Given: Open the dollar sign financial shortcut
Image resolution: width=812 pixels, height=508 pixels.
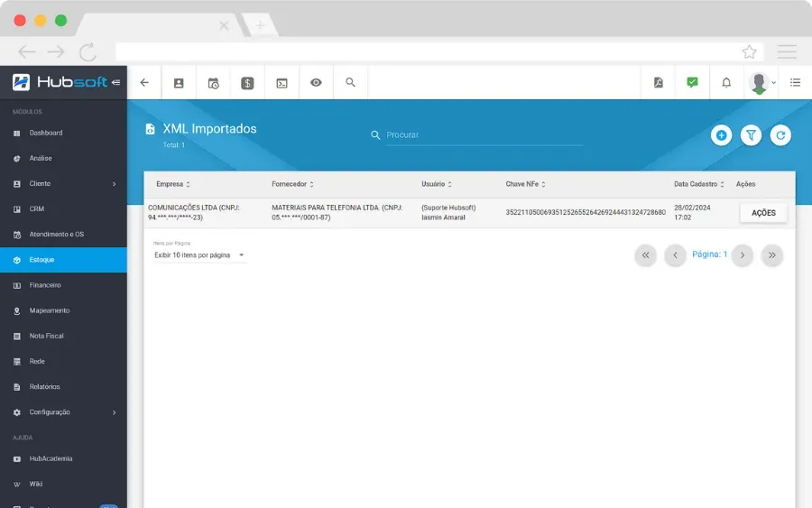Looking at the screenshot, I should [247, 83].
